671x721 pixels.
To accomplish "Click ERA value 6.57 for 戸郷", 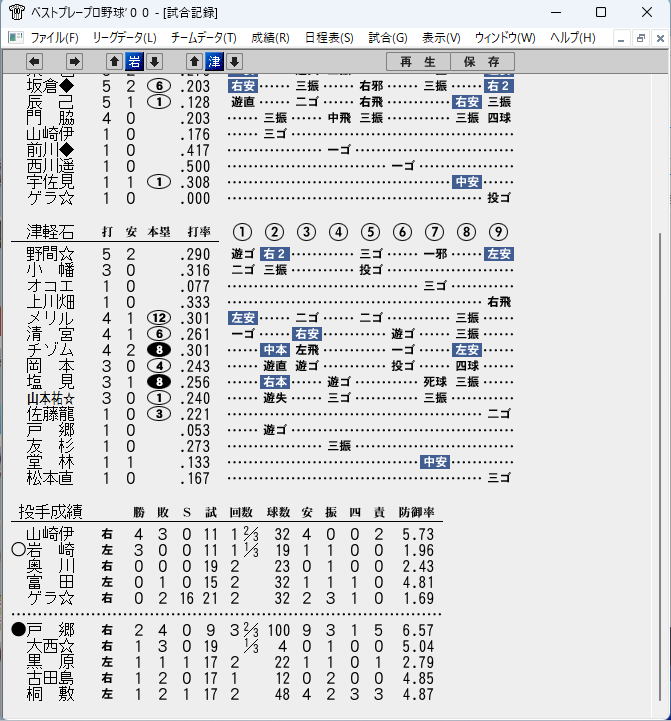I will click(x=418, y=630).
